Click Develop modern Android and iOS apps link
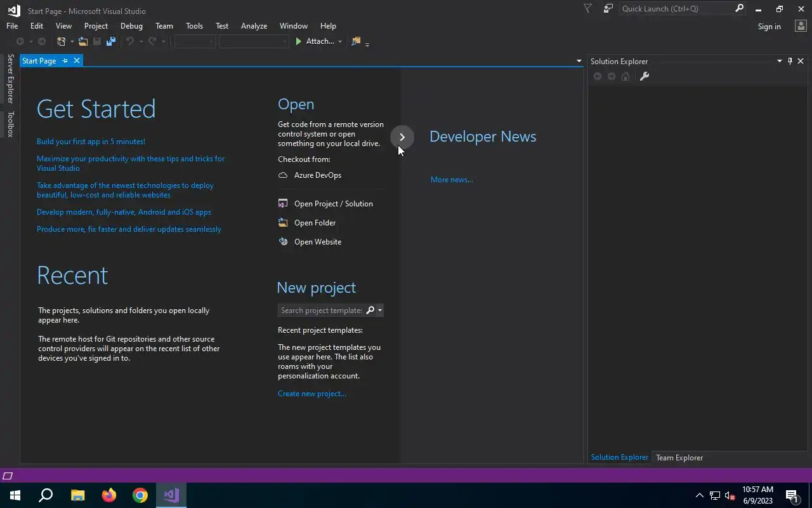This screenshot has width=812, height=508. tap(124, 212)
